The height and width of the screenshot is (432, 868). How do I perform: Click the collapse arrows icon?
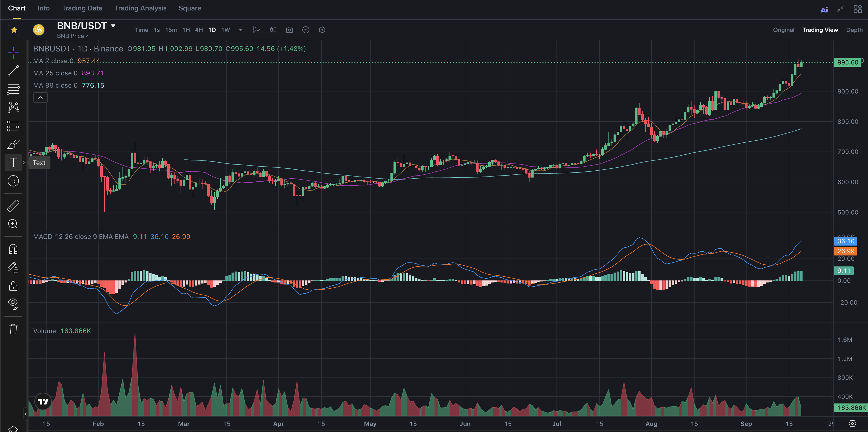pyautogui.click(x=841, y=9)
